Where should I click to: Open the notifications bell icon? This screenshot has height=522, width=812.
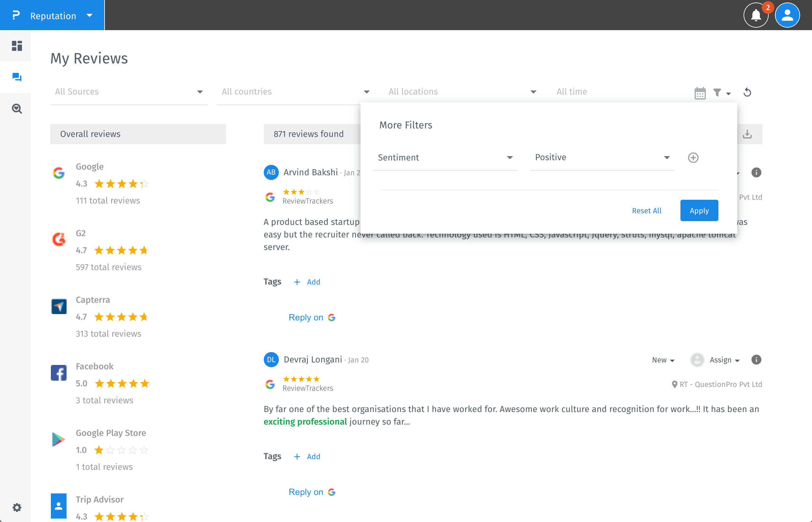755,15
